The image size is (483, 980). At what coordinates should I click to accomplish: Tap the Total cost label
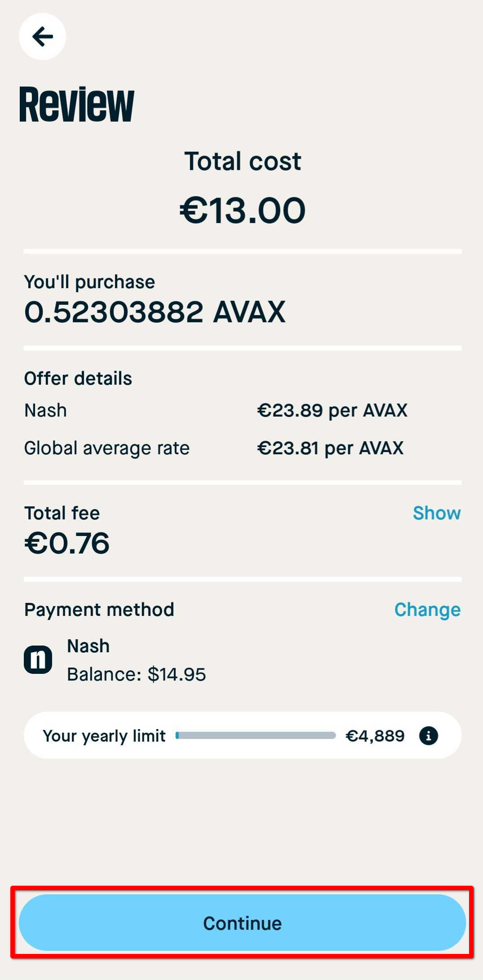243,161
